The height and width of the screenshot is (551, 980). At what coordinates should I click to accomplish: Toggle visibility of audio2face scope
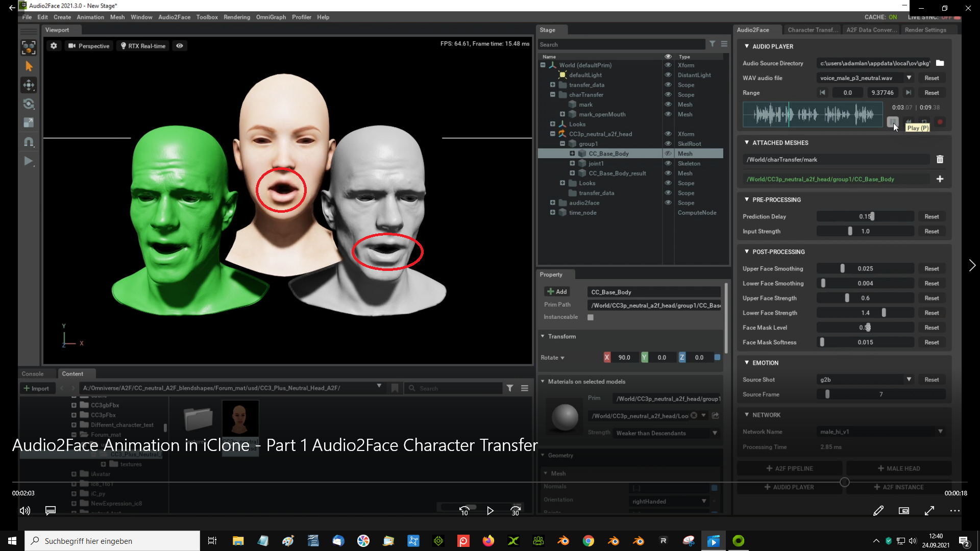(668, 203)
